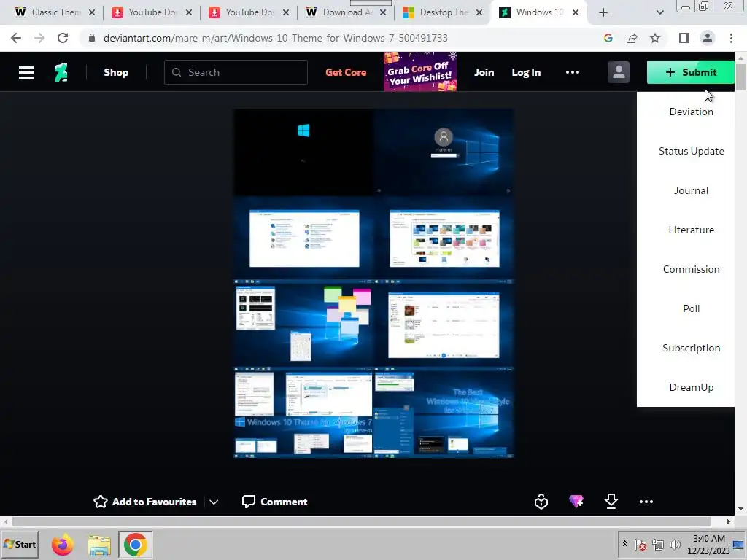Choose Literature from Submit menu
This screenshot has width=747, height=560.
(691, 230)
